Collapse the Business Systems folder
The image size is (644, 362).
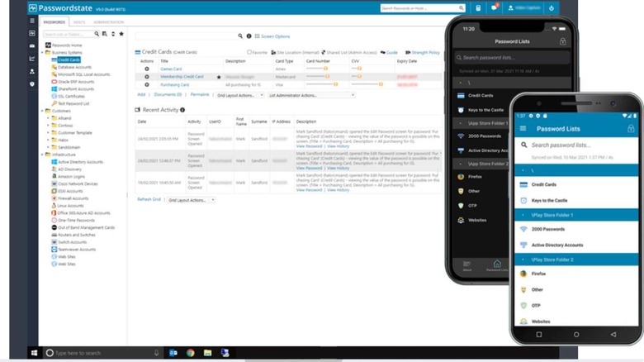tap(42, 53)
